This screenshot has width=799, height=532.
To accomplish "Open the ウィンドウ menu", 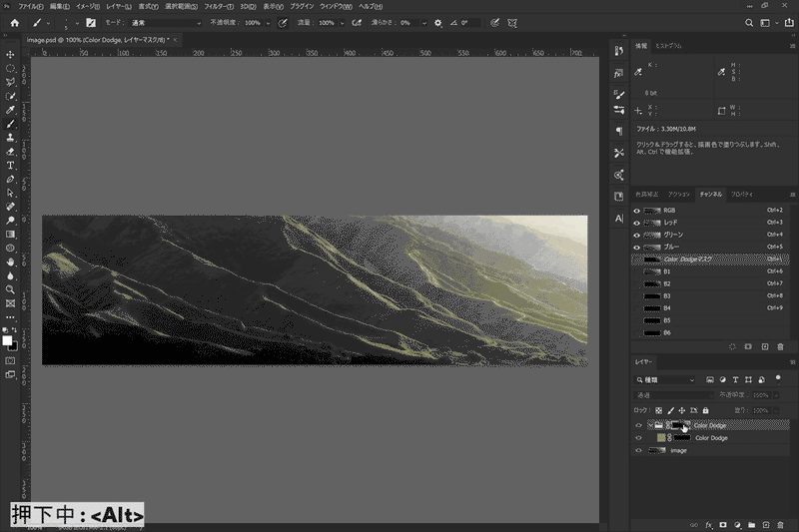I will click(x=336, y=7).
